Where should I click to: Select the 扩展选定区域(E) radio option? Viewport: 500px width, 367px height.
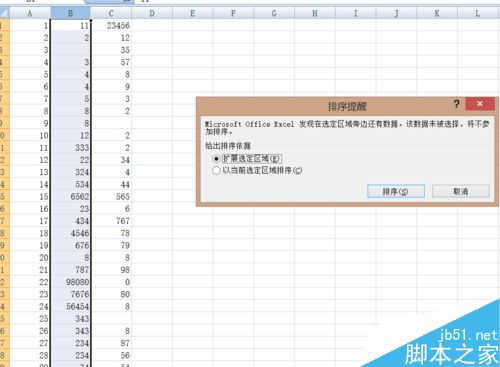point(247,158)
